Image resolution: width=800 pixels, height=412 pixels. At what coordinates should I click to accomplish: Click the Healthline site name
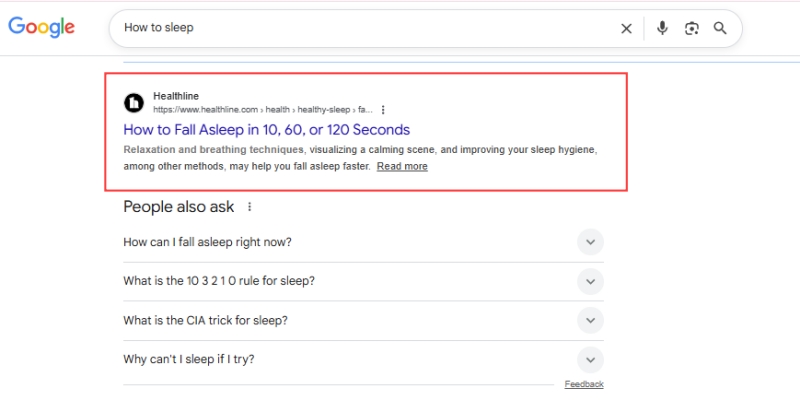[176, 96]
